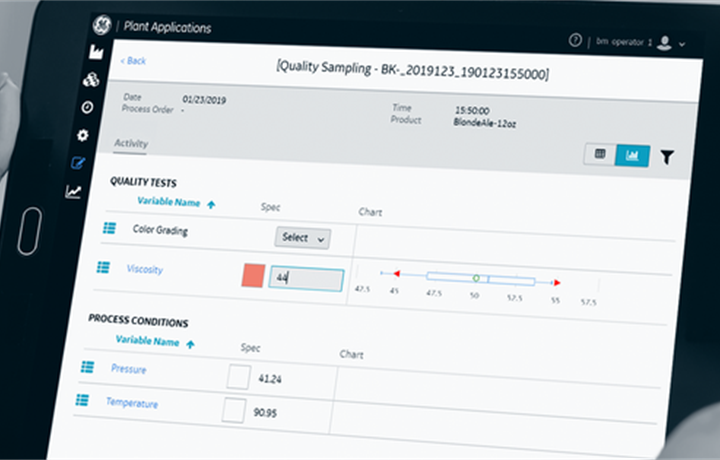
Task: Click the Pressure value 41.24
Action: [270, 379]
